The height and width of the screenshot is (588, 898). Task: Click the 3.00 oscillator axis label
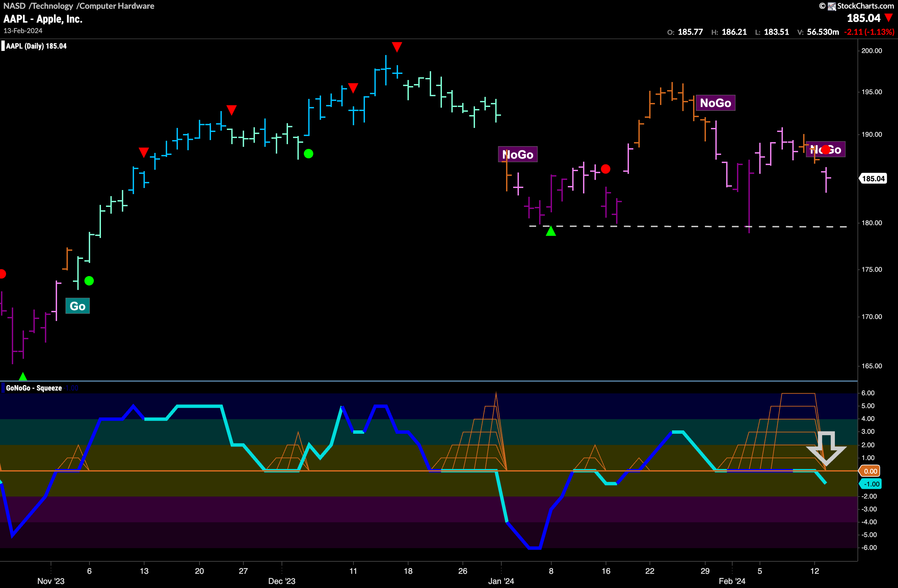[x=868, y=431]
